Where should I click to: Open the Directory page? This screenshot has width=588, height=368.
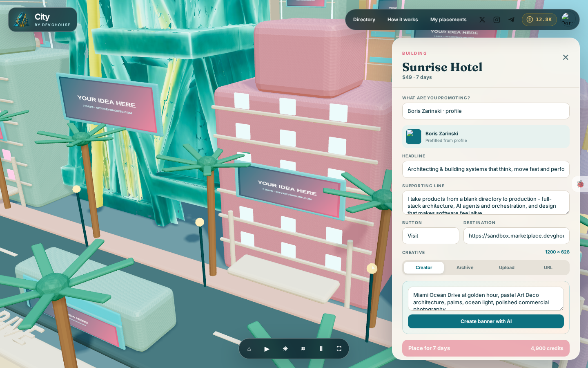tap(364, 20)
